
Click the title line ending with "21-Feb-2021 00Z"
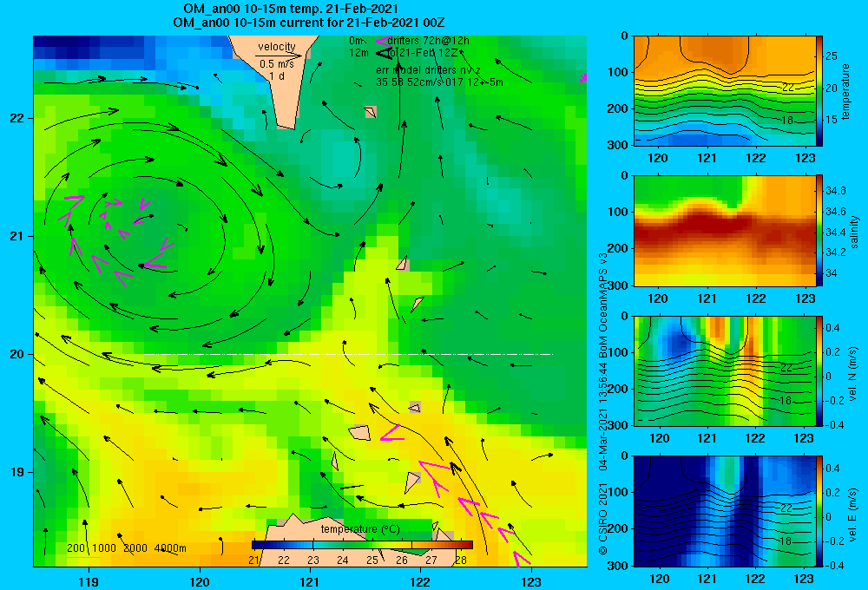[x=309, y=23]
